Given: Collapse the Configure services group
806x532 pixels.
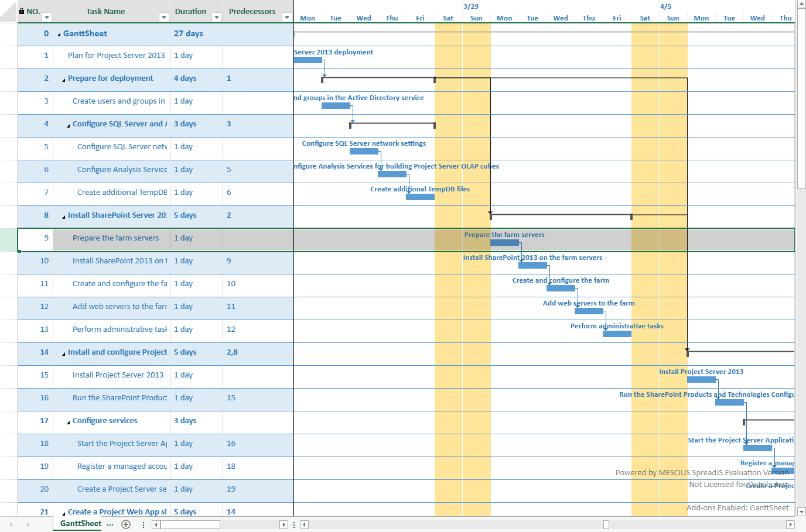Looking at the screenshot, I should pyautogui.click(x=69, y=422).
